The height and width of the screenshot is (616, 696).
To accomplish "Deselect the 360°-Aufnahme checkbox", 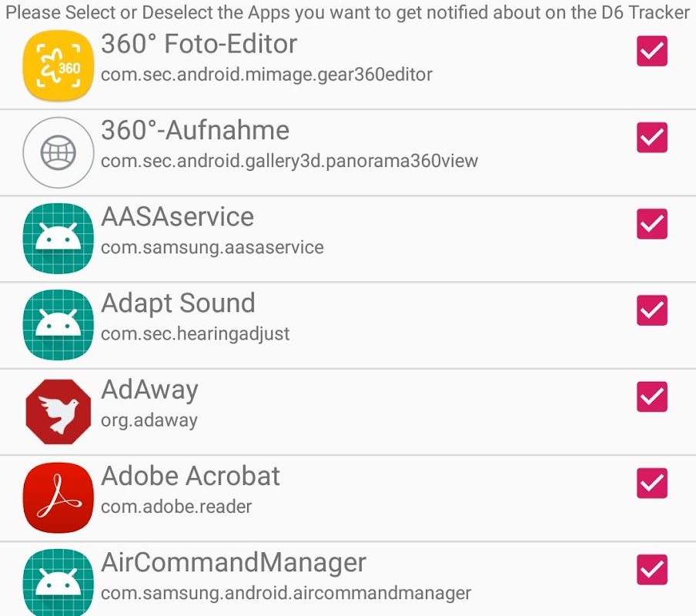I will click(652, 138).
